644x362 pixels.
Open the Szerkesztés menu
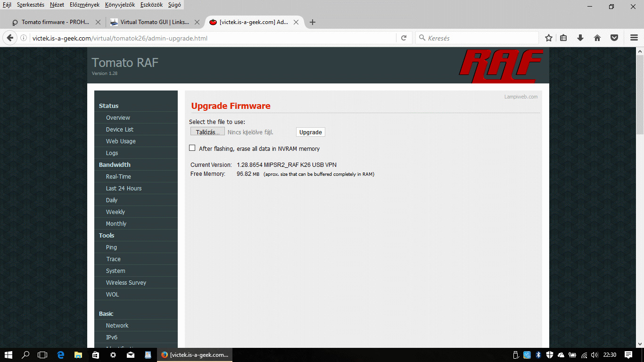[31, 5]
